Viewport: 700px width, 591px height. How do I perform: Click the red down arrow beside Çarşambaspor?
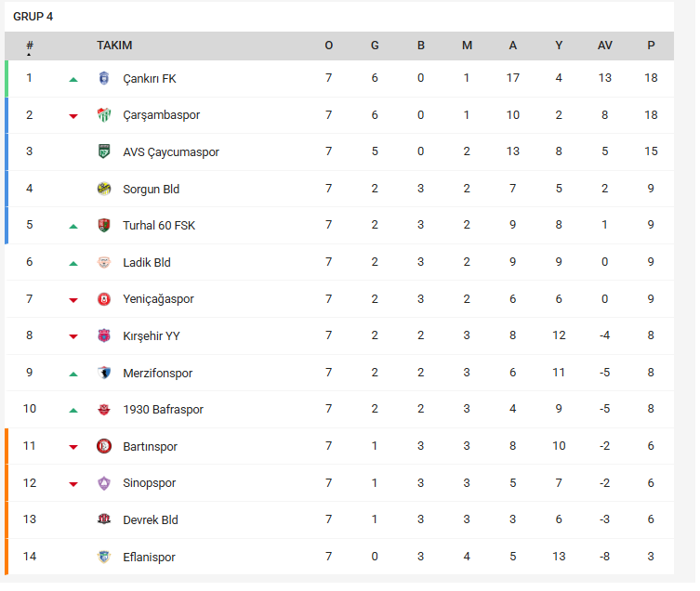73,116
